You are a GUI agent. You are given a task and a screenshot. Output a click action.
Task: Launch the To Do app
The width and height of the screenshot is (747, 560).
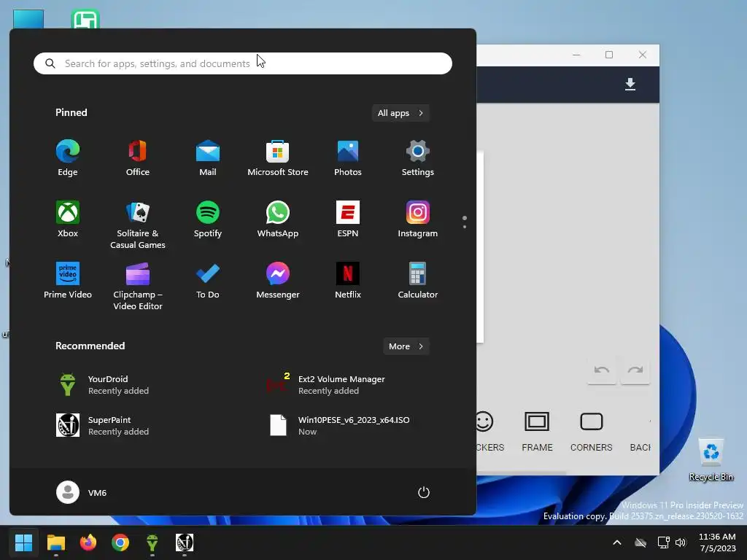tap(208, 281)
